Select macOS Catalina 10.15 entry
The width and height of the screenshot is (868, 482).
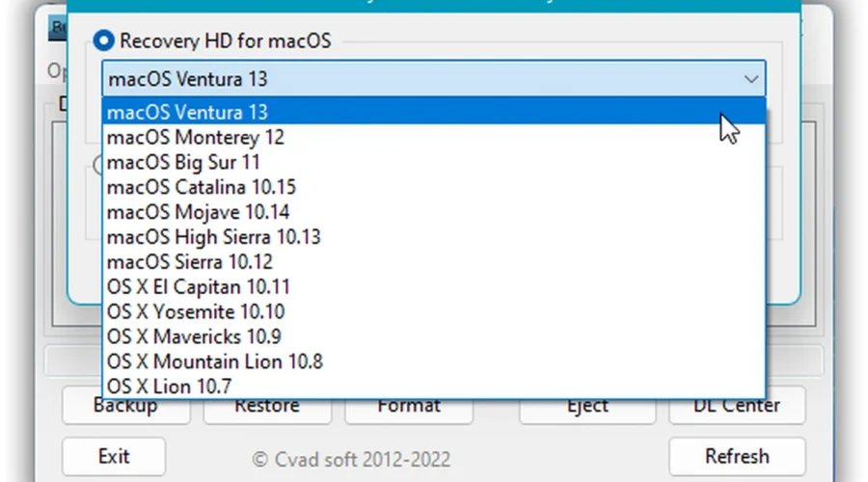[434, 187]
